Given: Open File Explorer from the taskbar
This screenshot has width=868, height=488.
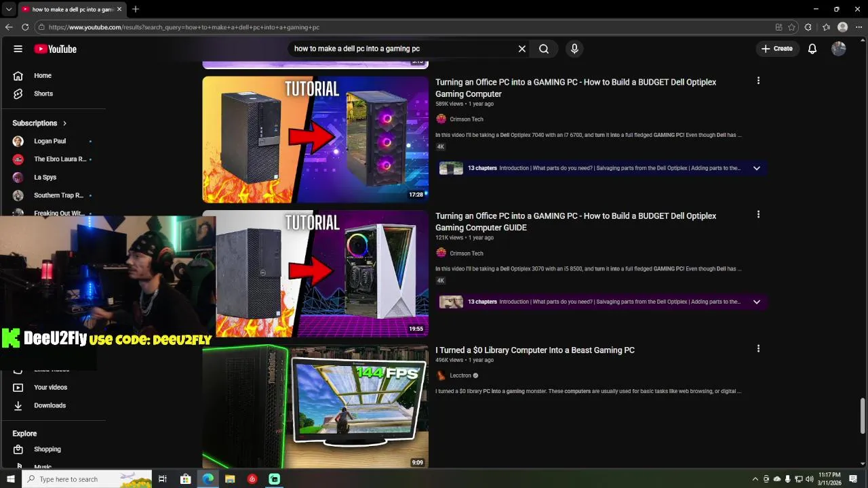Looking at the screenshot, I should pos(230,479).
